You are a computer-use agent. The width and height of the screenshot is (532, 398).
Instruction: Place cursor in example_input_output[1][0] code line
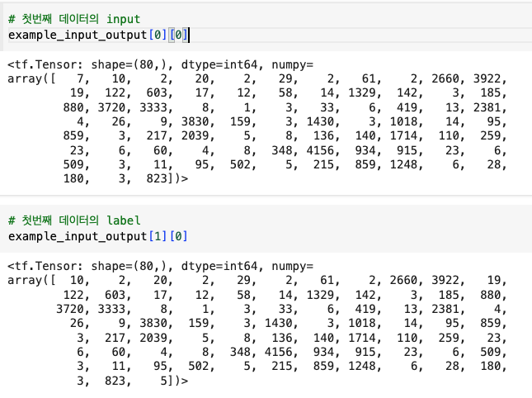point(97,236)
